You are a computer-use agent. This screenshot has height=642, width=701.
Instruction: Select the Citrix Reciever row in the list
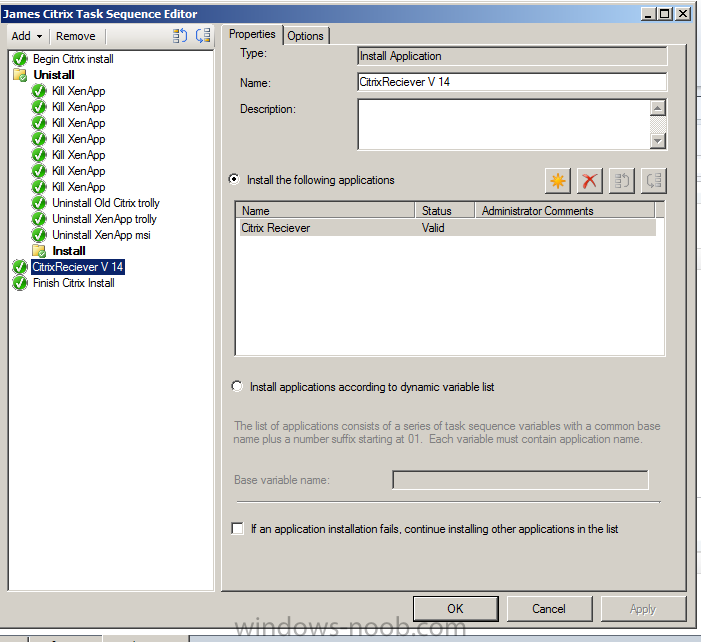[x=448, y=228]
